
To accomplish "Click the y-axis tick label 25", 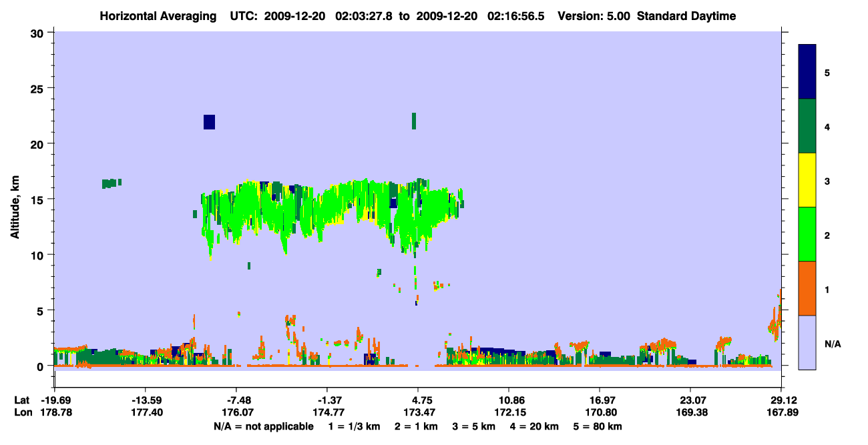I will pos(39,88).
